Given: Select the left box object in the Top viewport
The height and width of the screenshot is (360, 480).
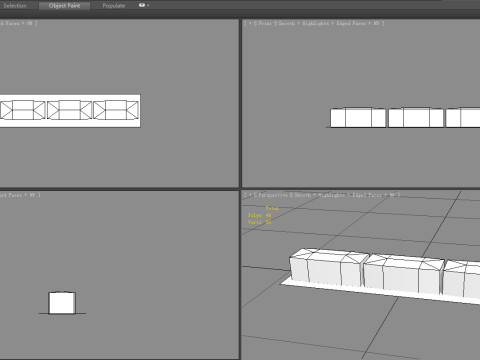Looking at the screenshot, I should tap(23, 110).
